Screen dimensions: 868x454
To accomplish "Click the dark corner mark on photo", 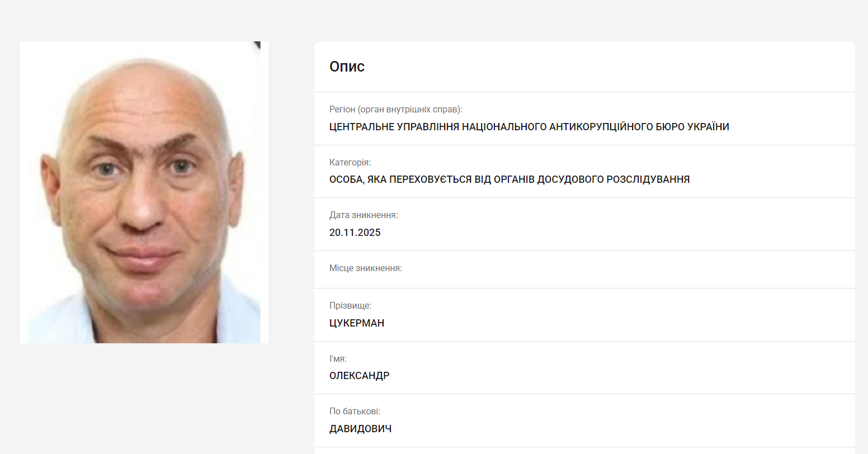I will pyautogui.click(x=257, y=45).
